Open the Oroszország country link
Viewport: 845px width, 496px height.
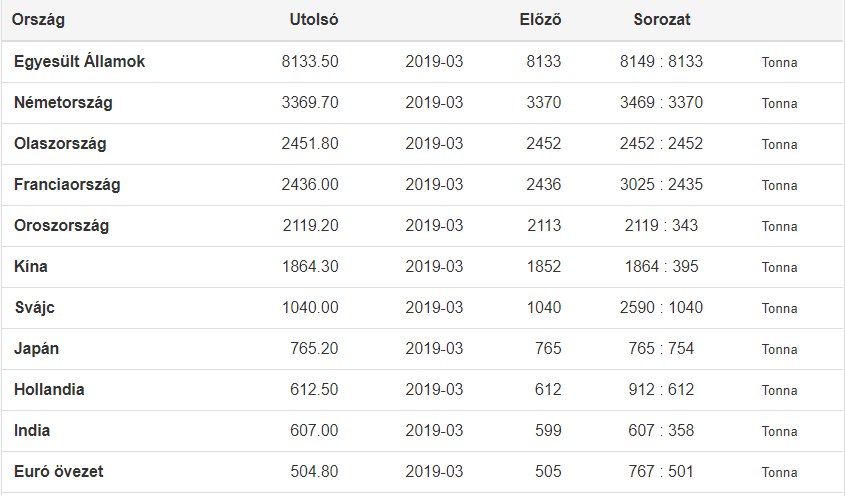(62, 226)
